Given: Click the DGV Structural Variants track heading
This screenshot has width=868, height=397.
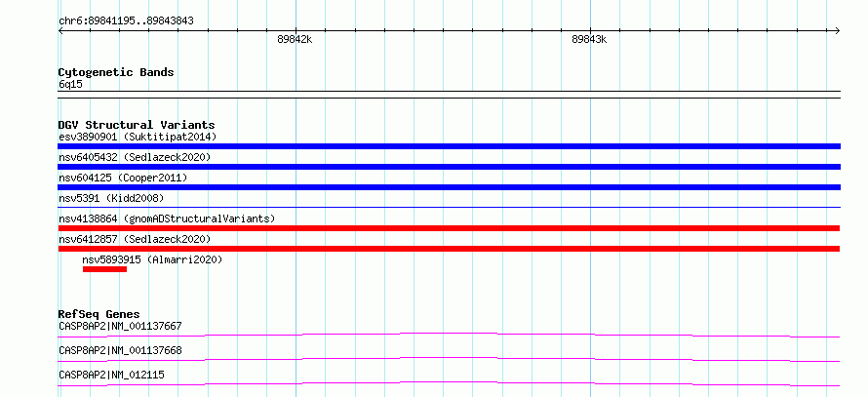Looking at the screenshot, I should [x=137, y=125].
